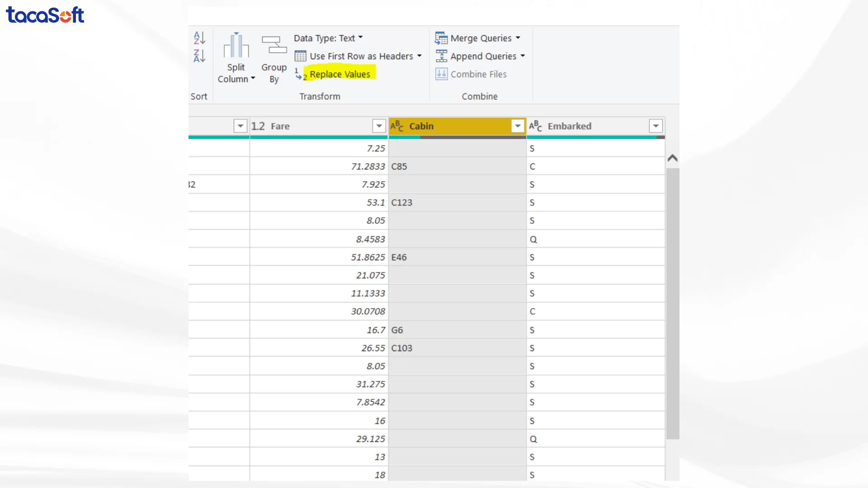Select Cabin cell E46
The image size is (868, 488).
coord(457,257)
